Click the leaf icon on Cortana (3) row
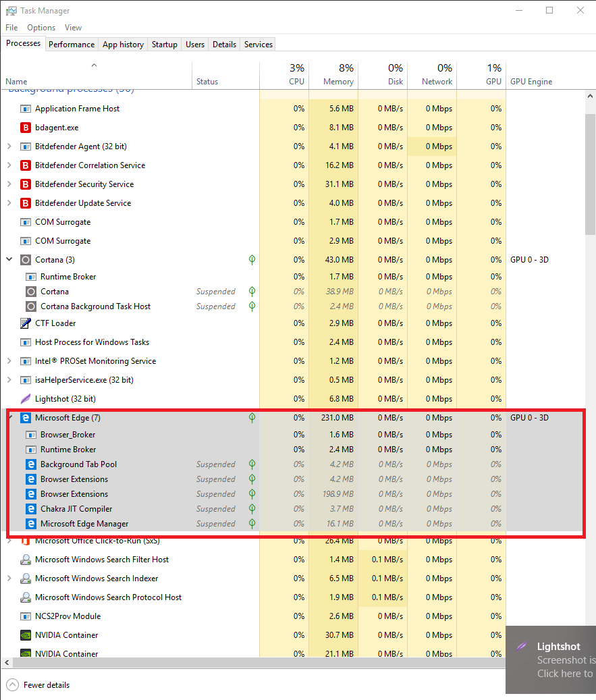This screenshot has width=596, height=700. click(x=252, y=260)
